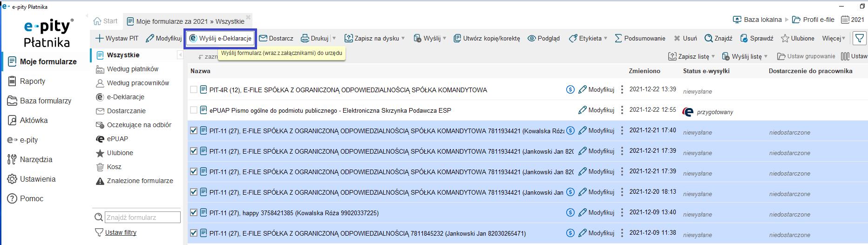The image size is (868, 245).
Task: Close the Moje formularze za 2021 tab
Action: 248,17
